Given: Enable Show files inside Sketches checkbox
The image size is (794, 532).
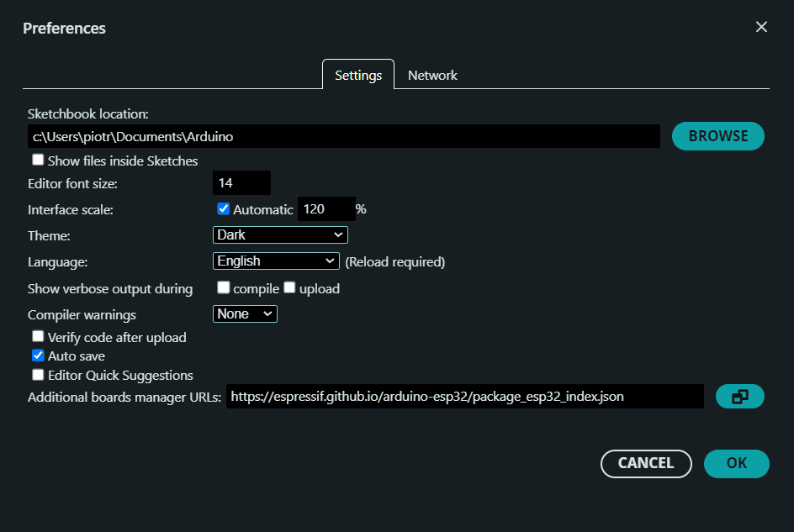Looking at the screenshot, I should tap(38, 160).
